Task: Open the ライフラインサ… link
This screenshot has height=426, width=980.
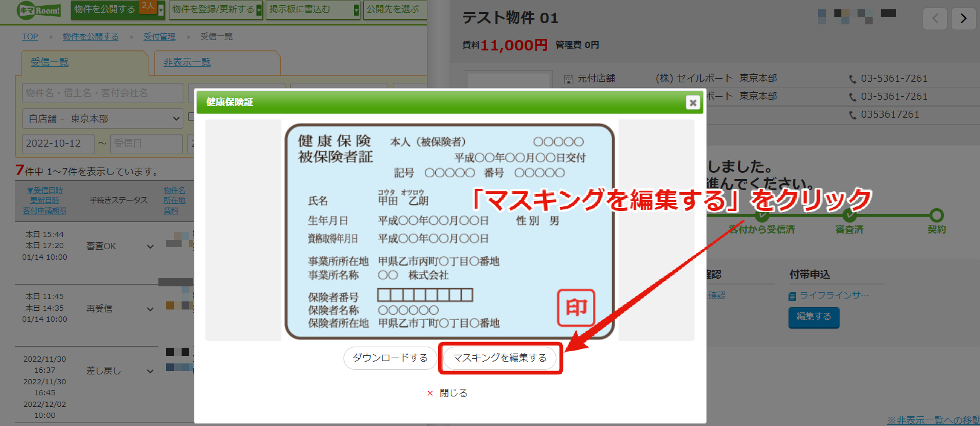Action: [834, 296]
